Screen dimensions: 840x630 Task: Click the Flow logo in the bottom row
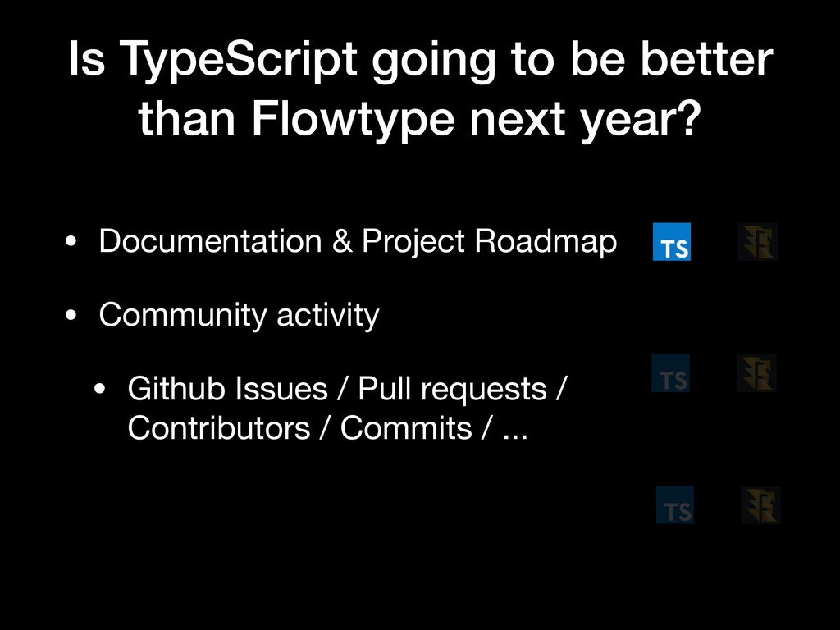760,504
